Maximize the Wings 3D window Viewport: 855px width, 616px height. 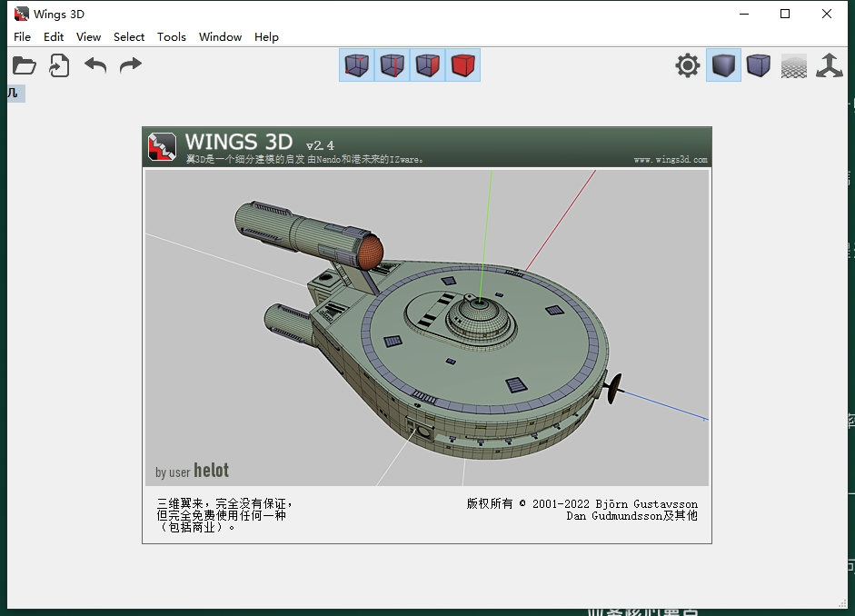click(x=785, y=14)
